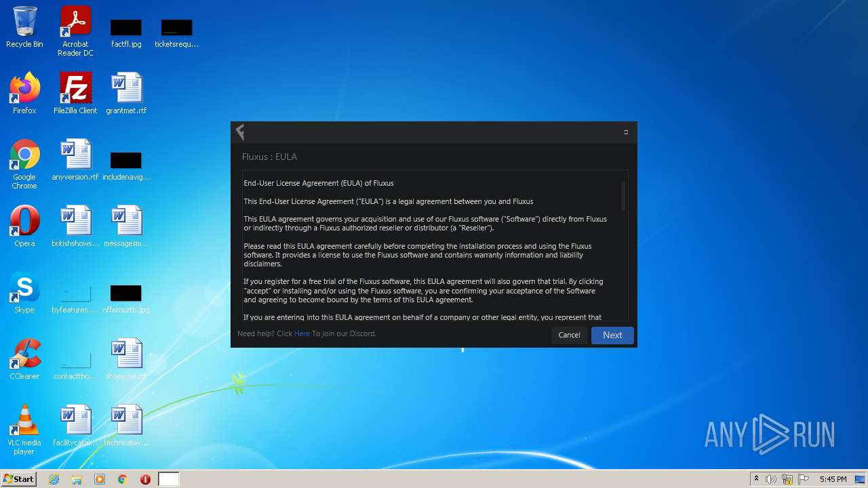Show hidden system tray icons
The image size is (868, 488).
click(756, 479)
